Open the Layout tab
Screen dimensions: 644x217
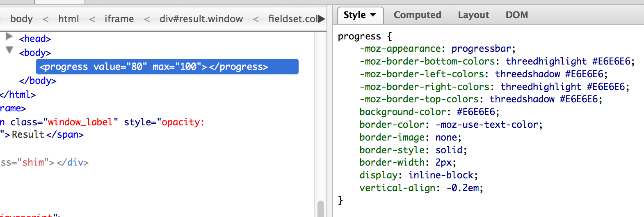point(473,15)
